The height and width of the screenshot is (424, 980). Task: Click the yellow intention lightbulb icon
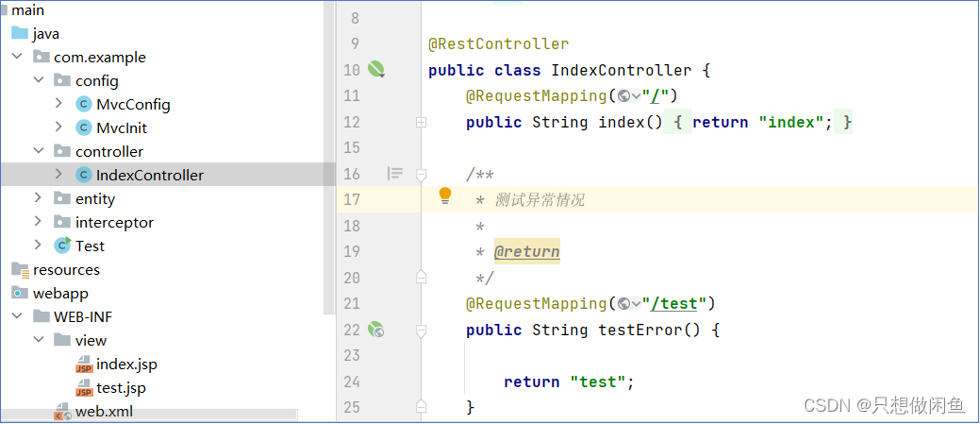point(445,196)
